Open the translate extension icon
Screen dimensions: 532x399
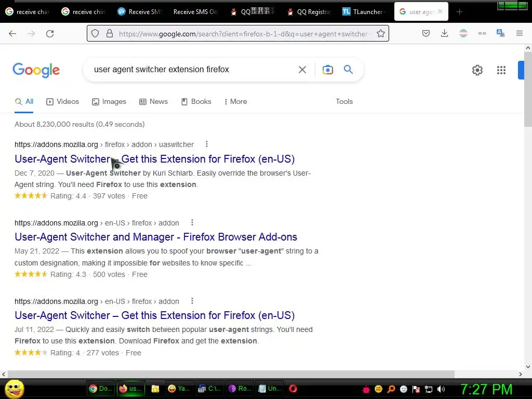pyautogui.click(x=500, y=33)
